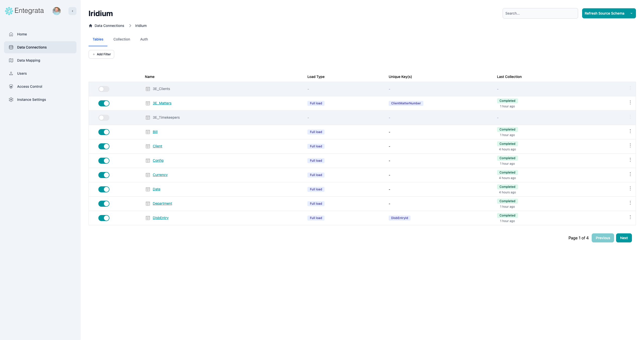Open Access Control settings

pos(29,87)
